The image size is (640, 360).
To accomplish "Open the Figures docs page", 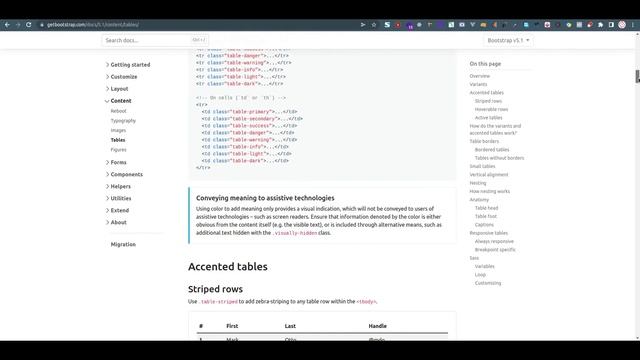I will coord(118,150).
